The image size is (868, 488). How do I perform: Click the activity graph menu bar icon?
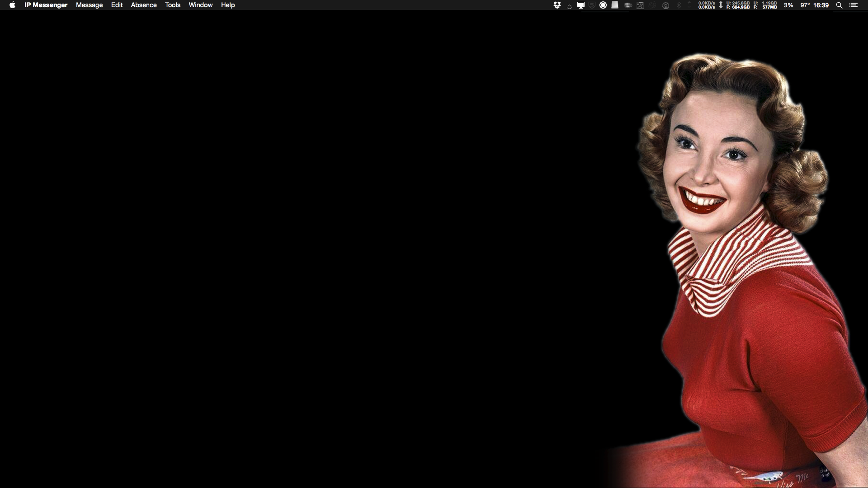click(x=640, y=5)
